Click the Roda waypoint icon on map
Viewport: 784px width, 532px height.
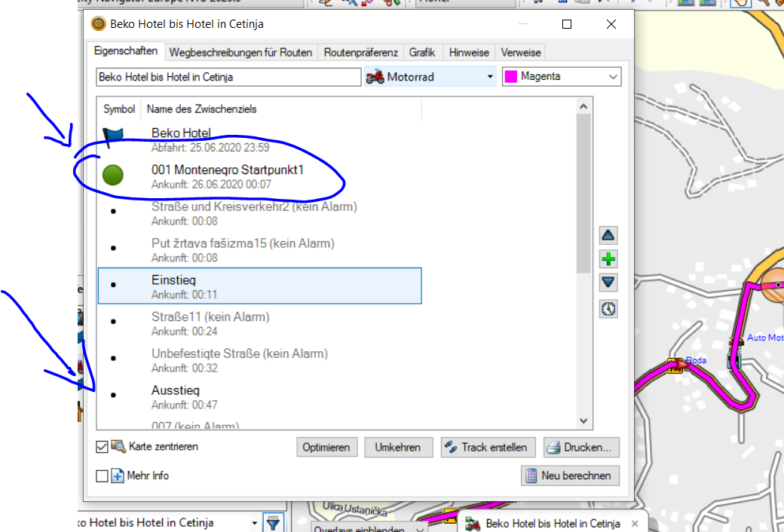(675, 364)
